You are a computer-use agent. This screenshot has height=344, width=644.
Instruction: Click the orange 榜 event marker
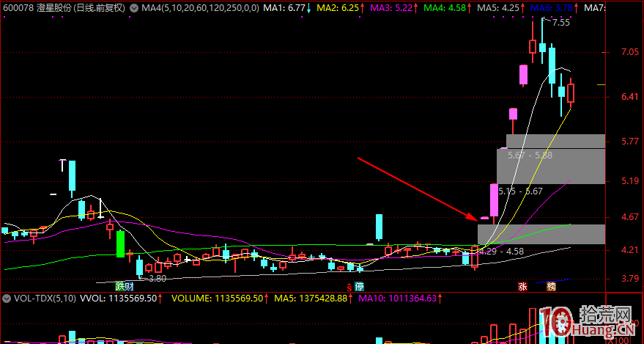551,287
